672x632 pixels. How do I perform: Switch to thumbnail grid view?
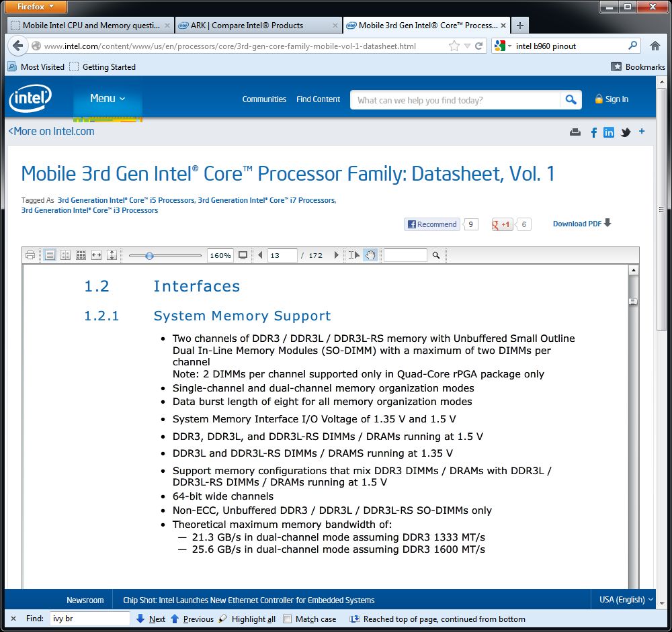(81, 255)
